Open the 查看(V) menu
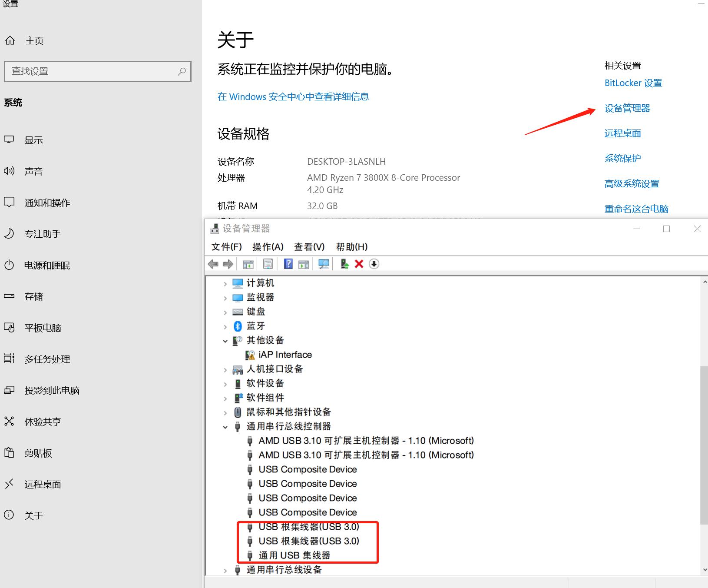 (x=309, y=247)
